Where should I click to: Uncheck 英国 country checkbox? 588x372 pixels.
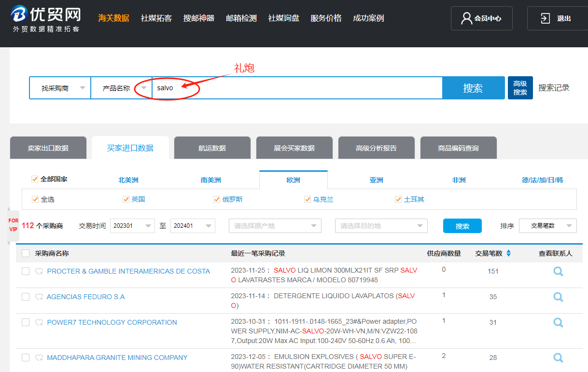pos(126,199)
